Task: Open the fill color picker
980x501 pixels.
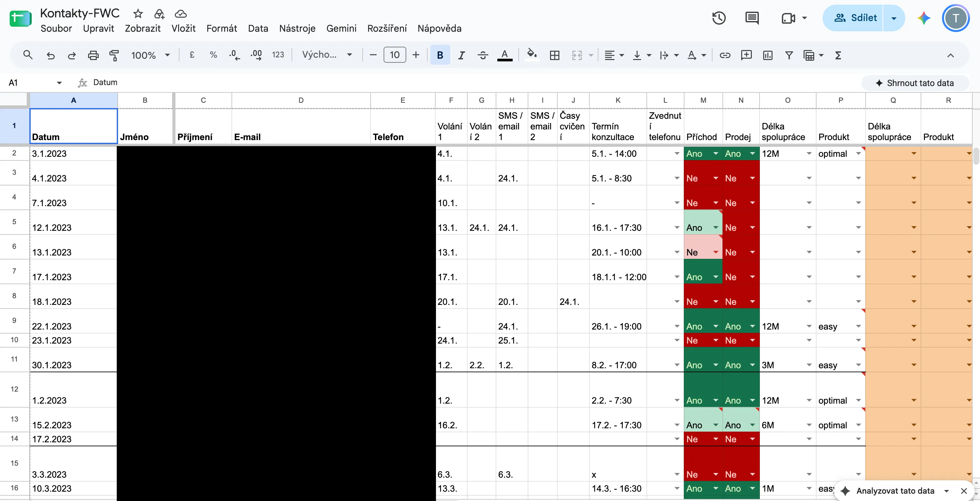Action: pos(532,55)
